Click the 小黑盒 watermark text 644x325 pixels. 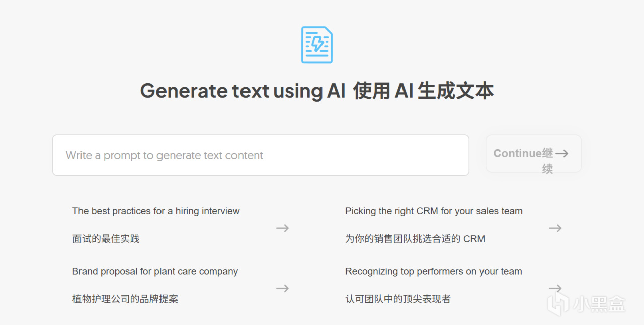click(598, 304)
